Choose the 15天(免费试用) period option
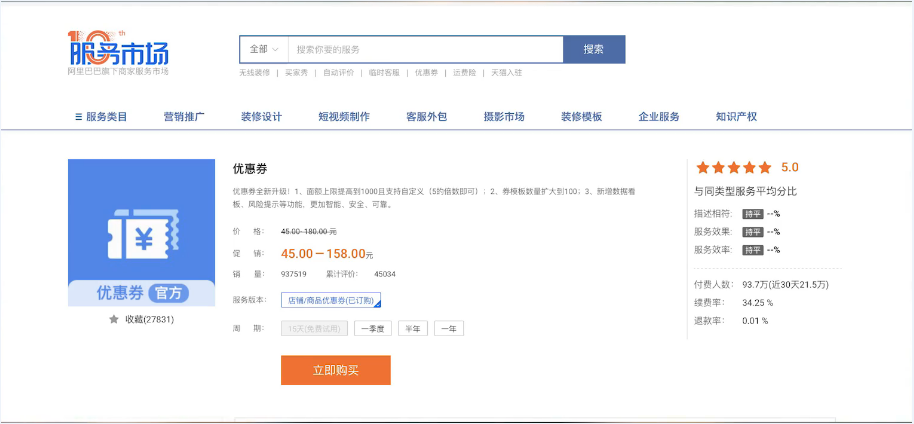The image size is (914, 424). coord(315,328)
